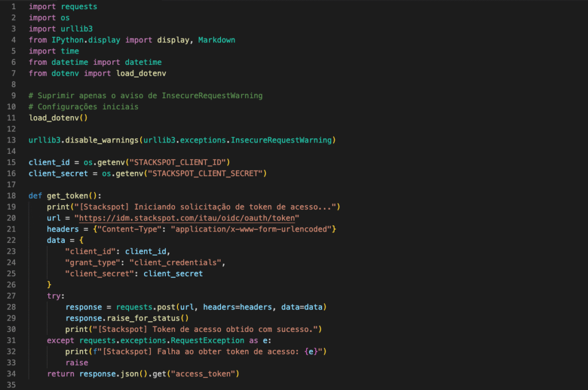Click 'data=data' argument on line 28

301,307
